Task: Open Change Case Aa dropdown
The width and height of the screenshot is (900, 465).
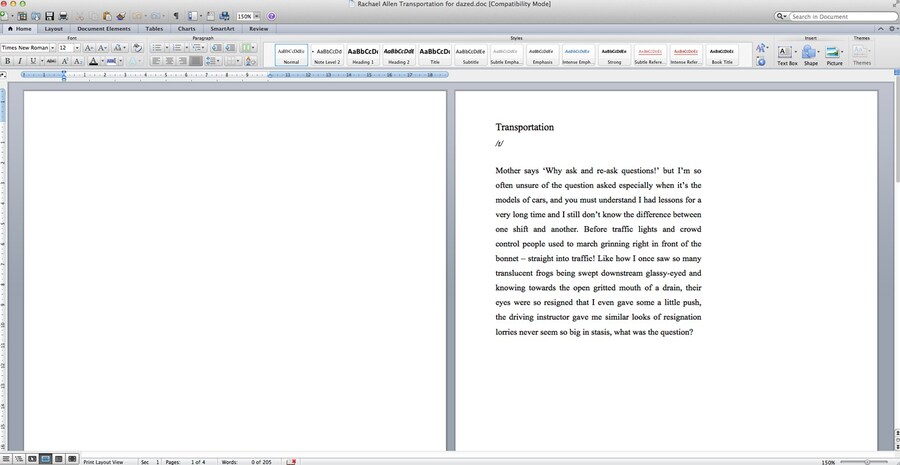Action: [119, 48]
